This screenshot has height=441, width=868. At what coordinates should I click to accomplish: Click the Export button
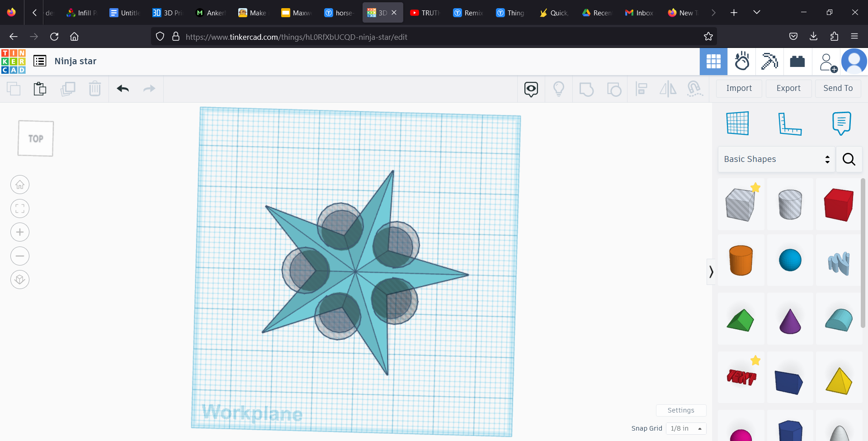(x=788, y=88)
